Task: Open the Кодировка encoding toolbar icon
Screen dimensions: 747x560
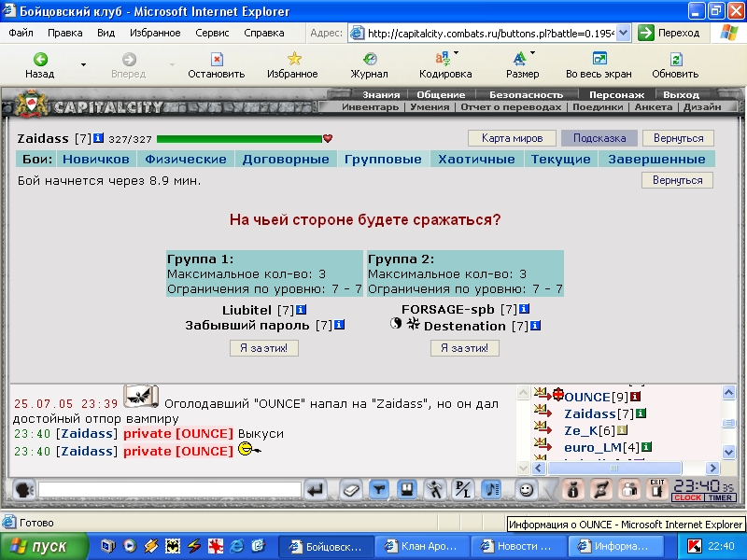Action: click(443, 59)
